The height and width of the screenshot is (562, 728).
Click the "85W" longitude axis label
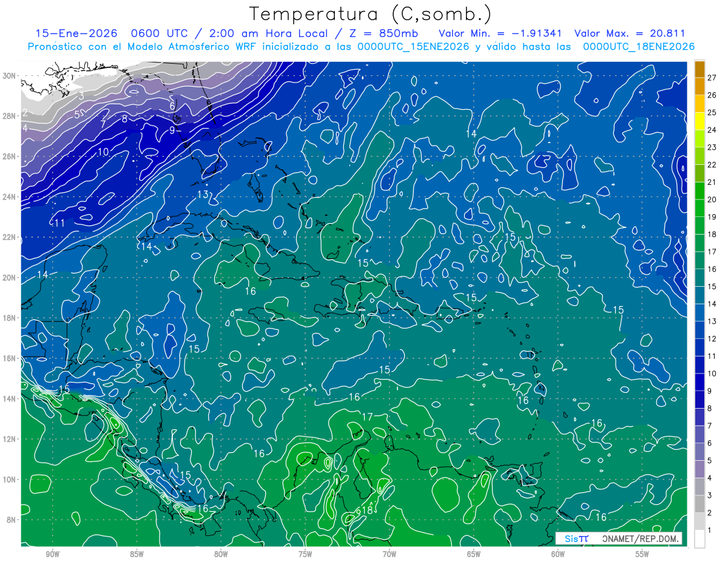pyautogui.click(x=136, y=554)
